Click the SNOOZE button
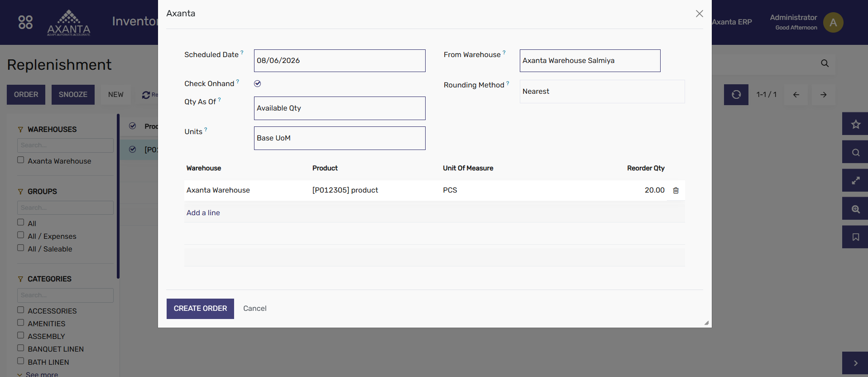Screen dimensions: 868x377 73,95
